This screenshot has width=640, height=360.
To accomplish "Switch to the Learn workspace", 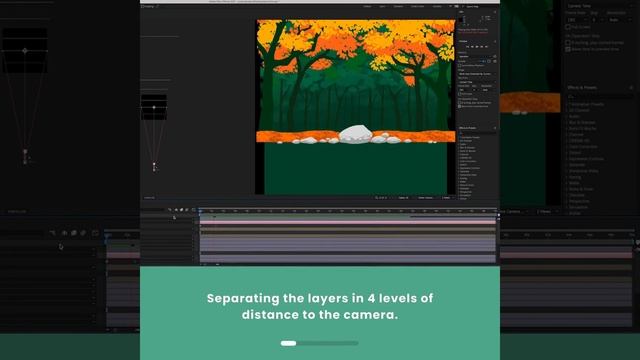I will click(x=382, y=7).
